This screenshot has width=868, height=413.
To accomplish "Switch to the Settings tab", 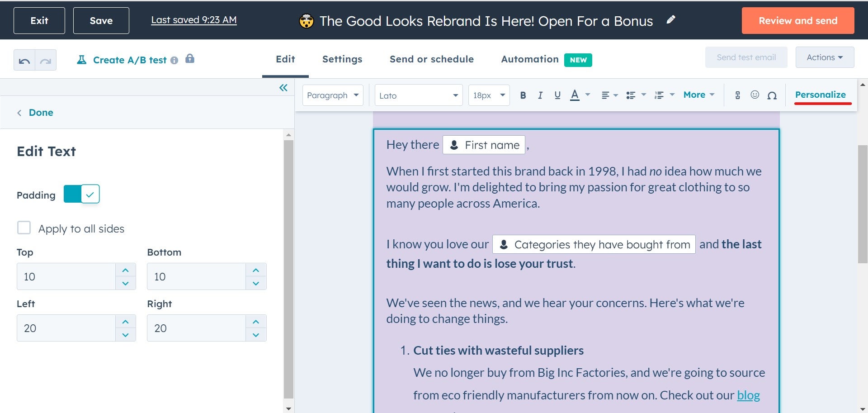I will [342, 59].
